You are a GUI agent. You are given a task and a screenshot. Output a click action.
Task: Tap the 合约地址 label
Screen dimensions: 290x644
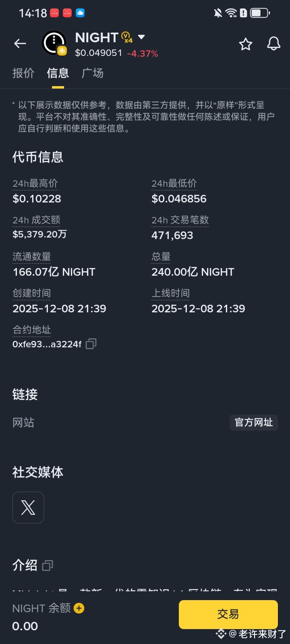tap(32, 330)
